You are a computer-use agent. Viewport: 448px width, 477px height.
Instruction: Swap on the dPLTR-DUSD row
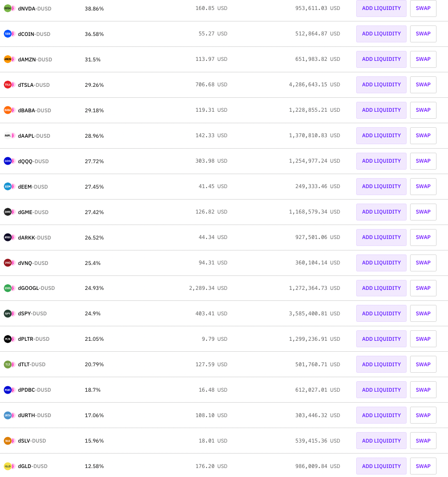[423, 339]
